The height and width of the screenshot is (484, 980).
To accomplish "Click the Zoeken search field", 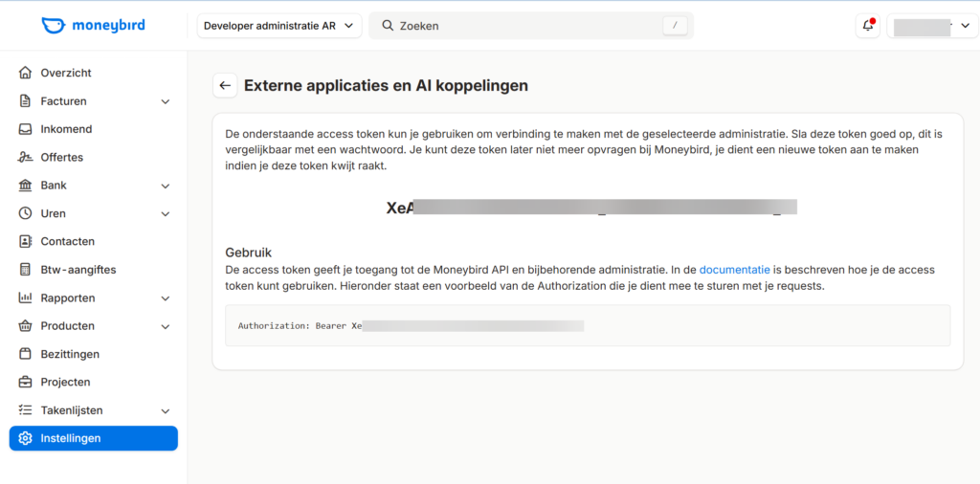I will click(x=531, y=26).
